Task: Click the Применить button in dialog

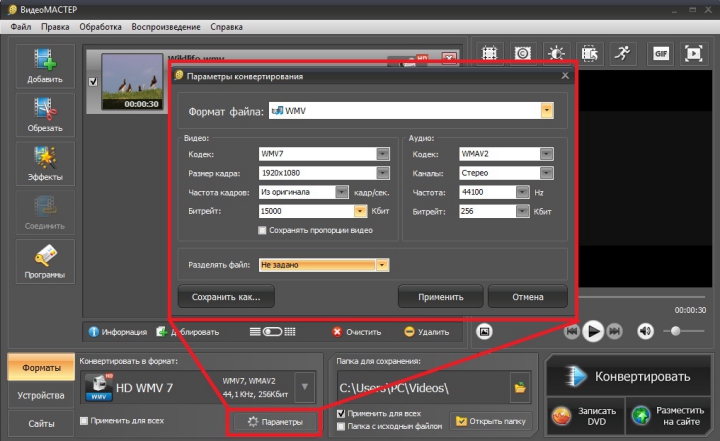Action: (x=440, y=297)
